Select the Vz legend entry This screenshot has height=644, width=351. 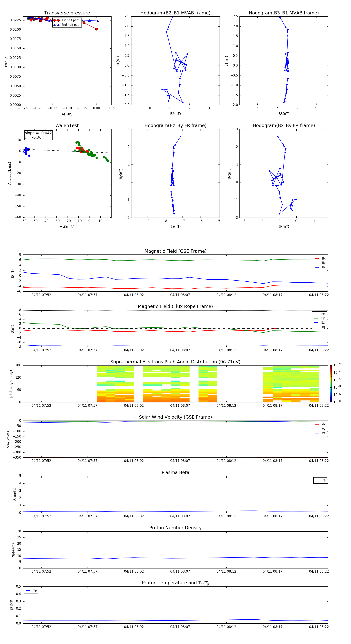320,433
